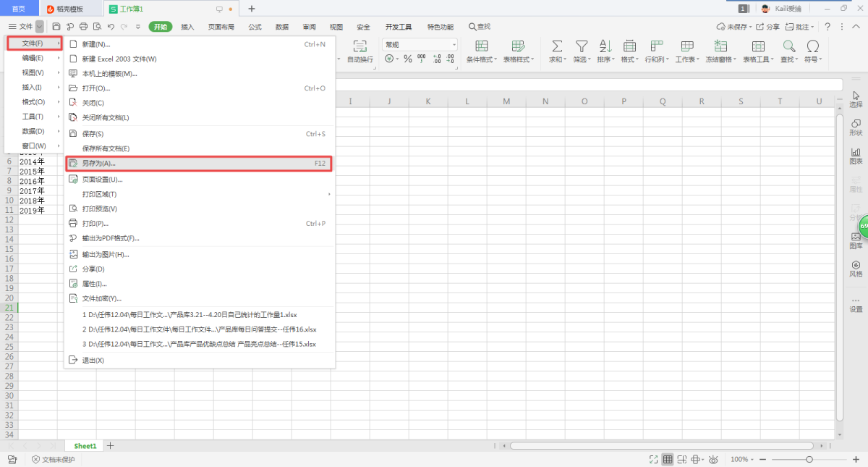Viewport: 868px width, 467px height.
Task: Expand the 100% zoom level dropdown
Action: 743,459
